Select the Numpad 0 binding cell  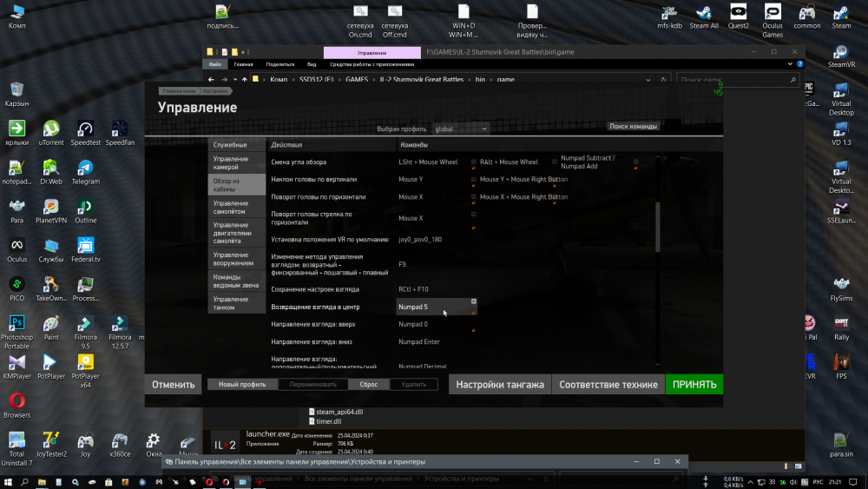pyautogui.click(x=436, y=325)
